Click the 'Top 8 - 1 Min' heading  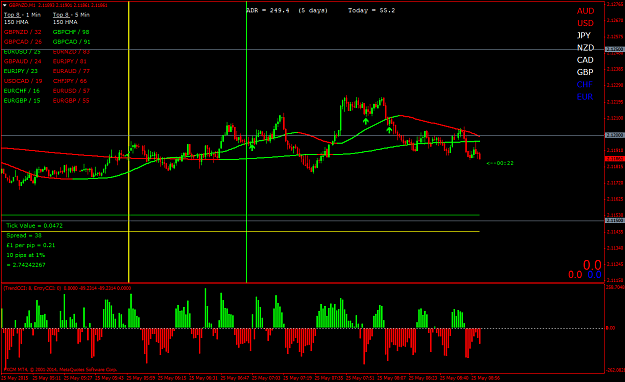coord(22,15)
